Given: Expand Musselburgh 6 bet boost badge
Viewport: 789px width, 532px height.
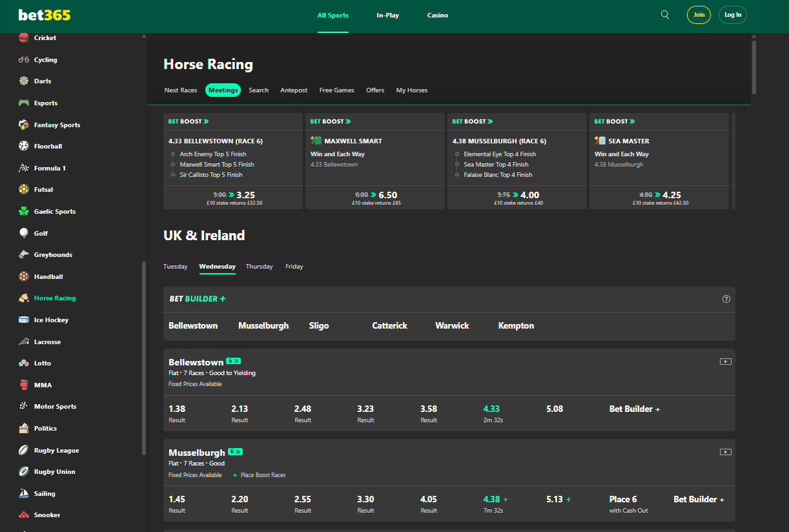Looking at the screenshot, I should [x=235, y=451].
